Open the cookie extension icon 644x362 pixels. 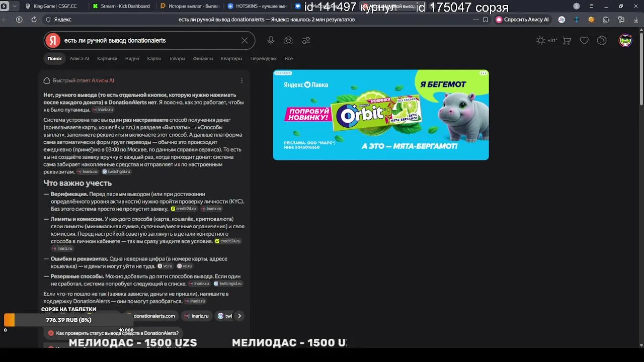tap(592, 20)
